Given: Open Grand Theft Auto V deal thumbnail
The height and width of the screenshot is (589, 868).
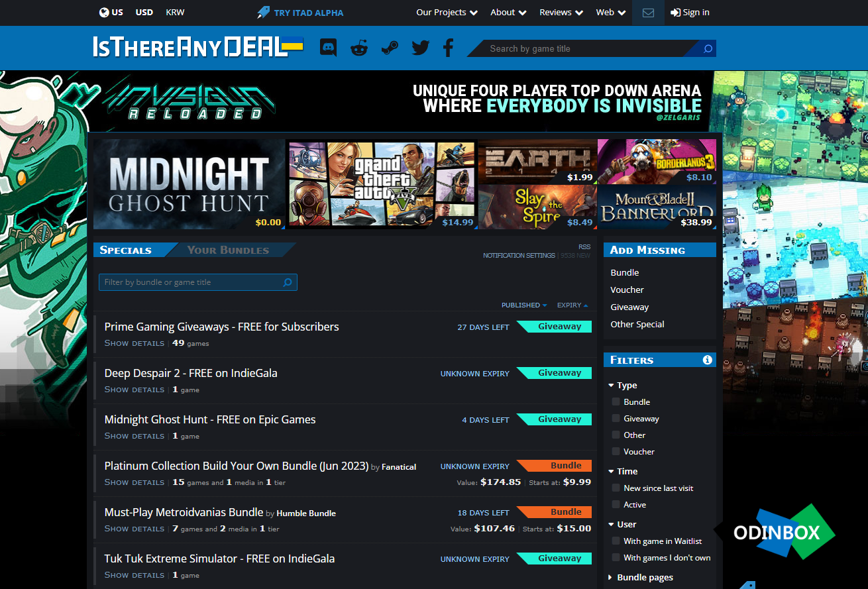Looking at the screenshot, I should (382, 184).
